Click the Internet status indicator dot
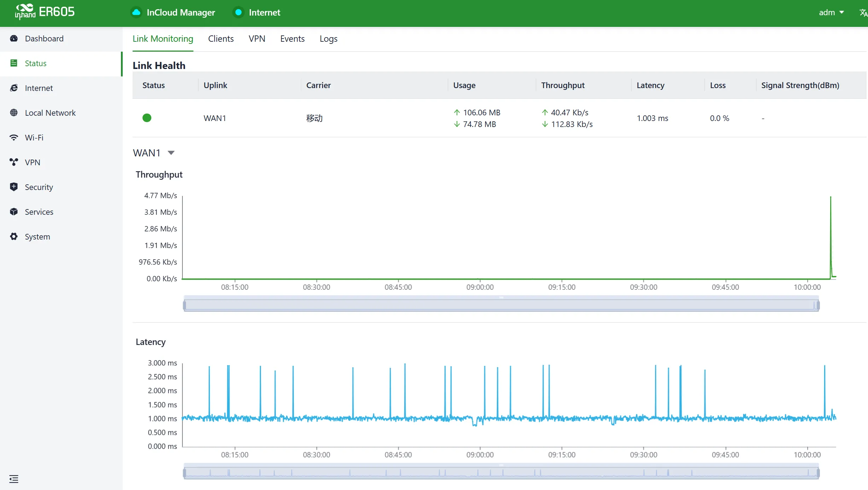 (x=239, y=12)
